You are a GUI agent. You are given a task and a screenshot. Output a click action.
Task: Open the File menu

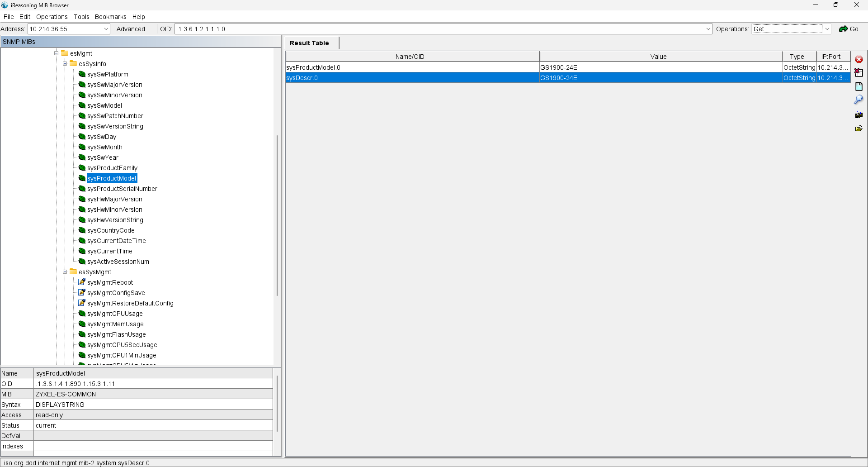point(9,17)
